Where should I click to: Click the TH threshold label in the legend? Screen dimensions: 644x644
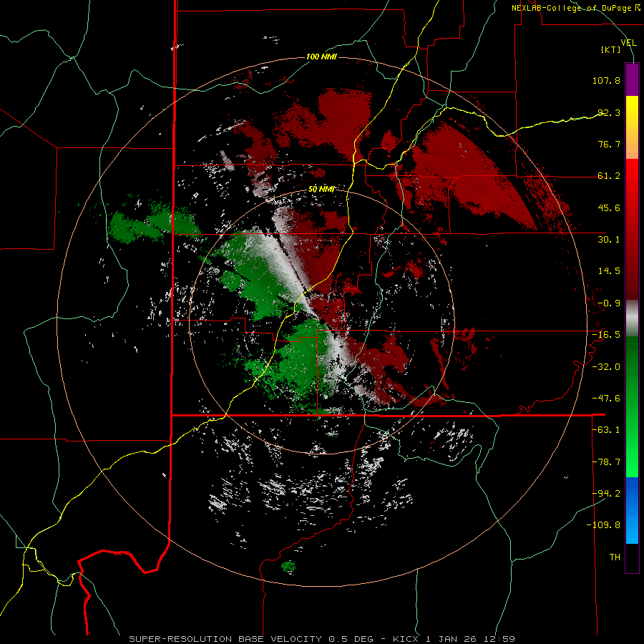pyautogui.click(x=615, y=557)
